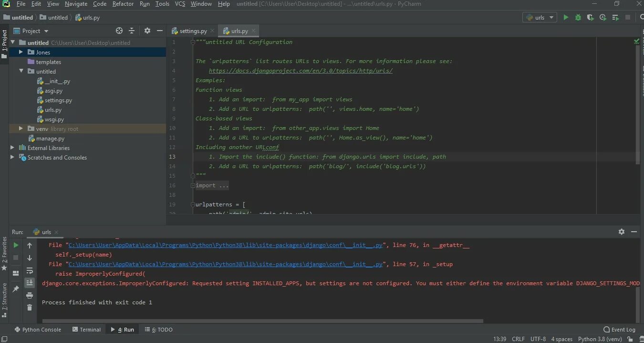This screenshot has height=343, width=644.
Task: Open the 6: TODO tab
Action: tap(158, 330)
